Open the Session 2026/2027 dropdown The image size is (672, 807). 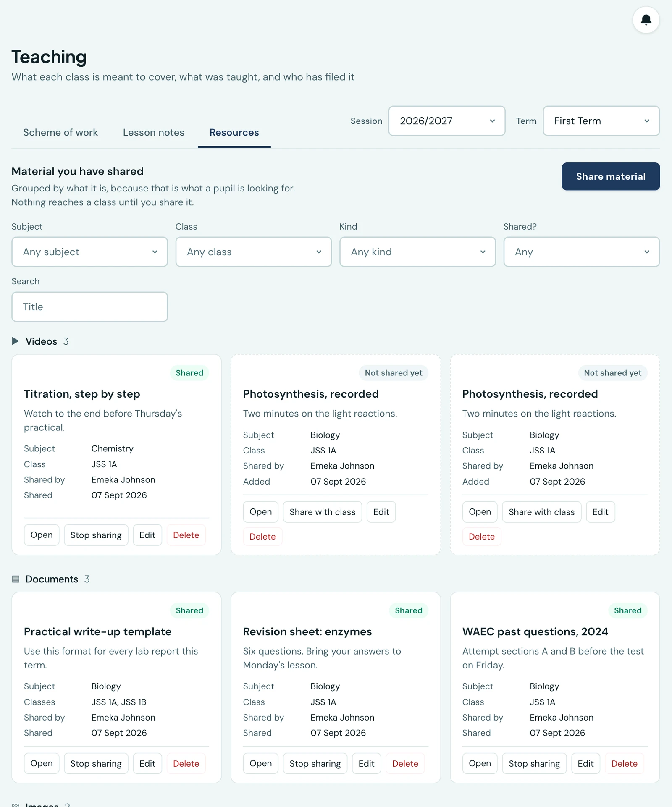coord(446,121)
